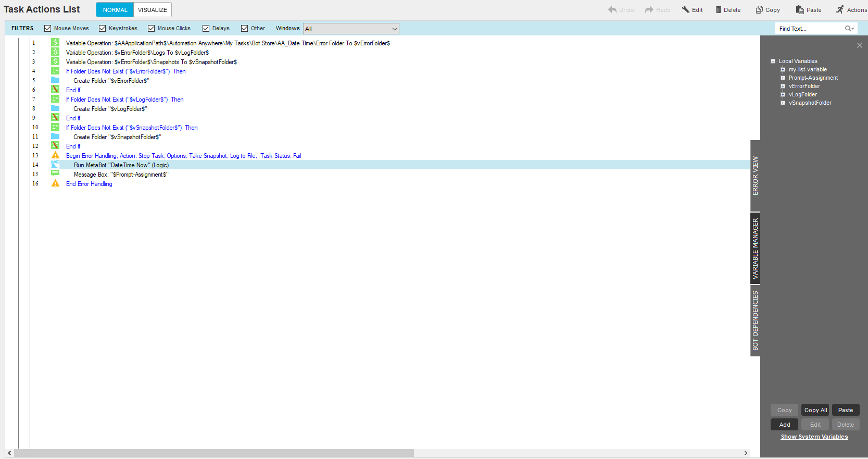Viewport: 868px width, 459px height.
Task: Collapse the Local Variables tree
Action: pos(773,61)
